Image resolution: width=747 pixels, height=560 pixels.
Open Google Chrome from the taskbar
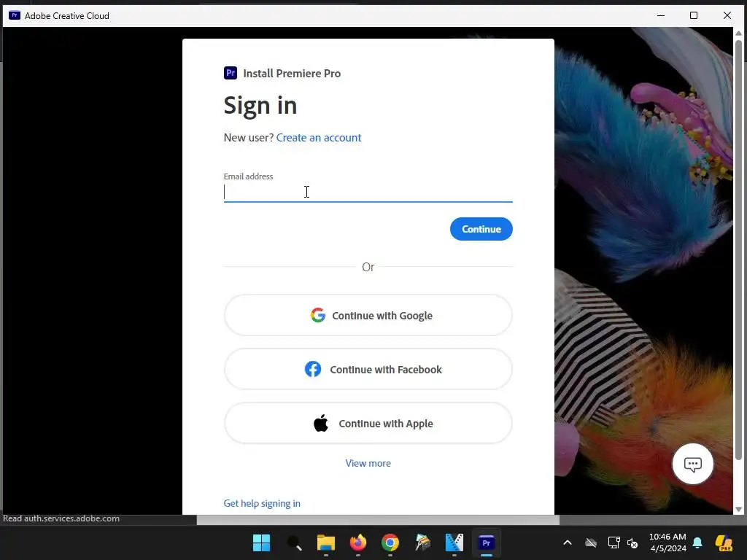pyautogui.click(x=390, y=542)
